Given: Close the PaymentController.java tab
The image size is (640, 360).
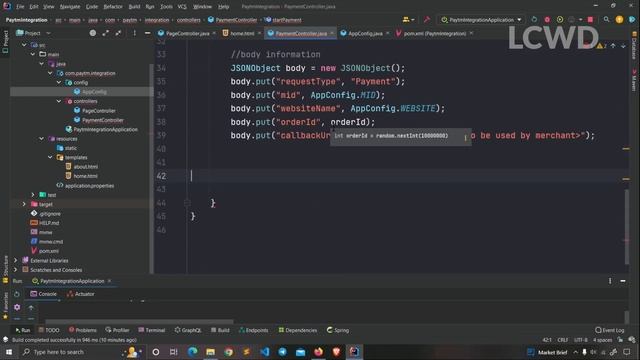Looking at the screenshot, I should (x=332, y=33).
